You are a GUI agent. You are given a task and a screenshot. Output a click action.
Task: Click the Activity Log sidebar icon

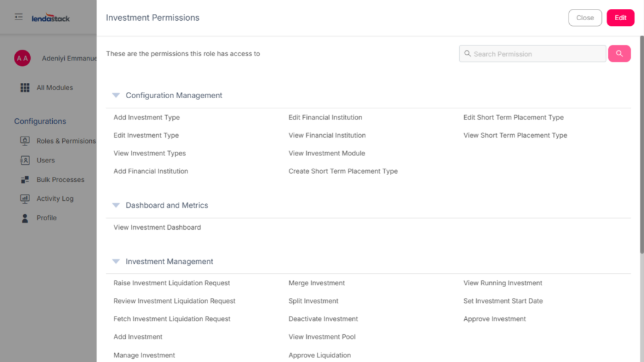[x=25, y=198]
